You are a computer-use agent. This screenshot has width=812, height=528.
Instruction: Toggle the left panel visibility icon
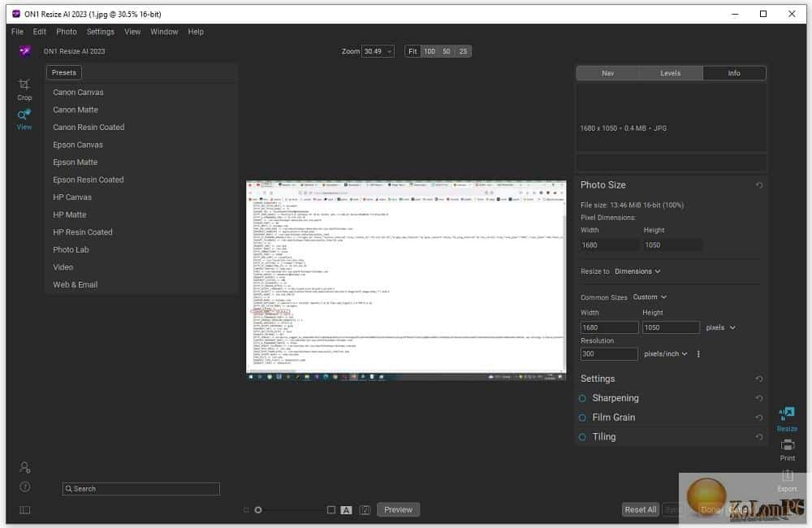point(25,510)
